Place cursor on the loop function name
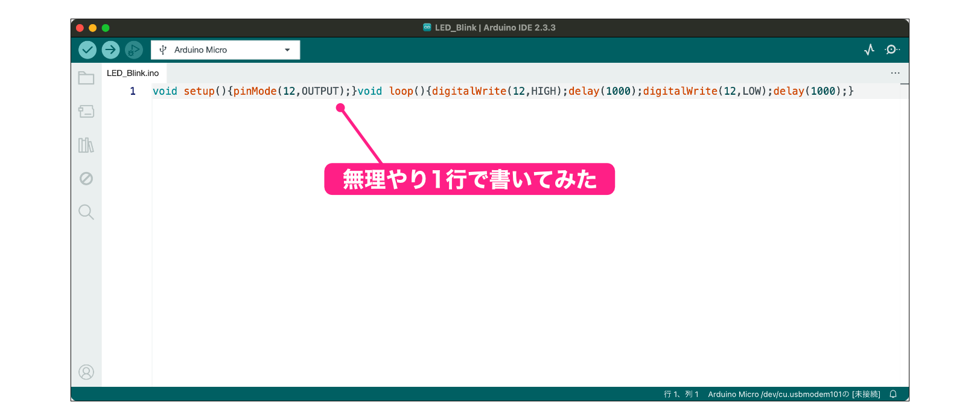Viewport: 980px width, 420px height. click(x=401, y=91)
